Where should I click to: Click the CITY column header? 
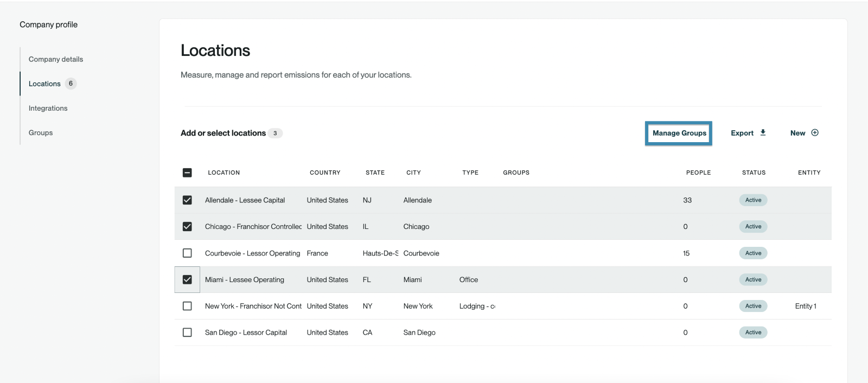(x=413, y=173)
